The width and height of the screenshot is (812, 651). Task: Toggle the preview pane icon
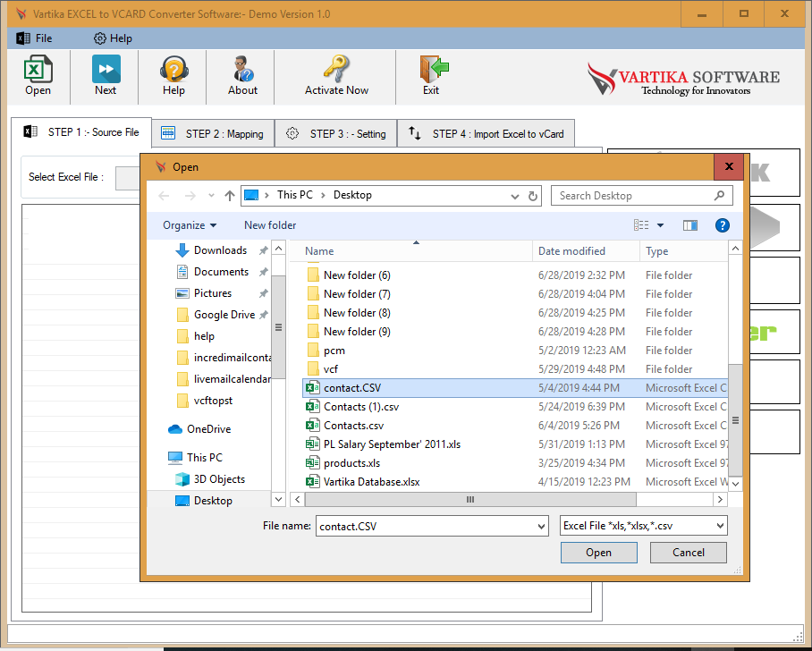click(x=689, y=225)
